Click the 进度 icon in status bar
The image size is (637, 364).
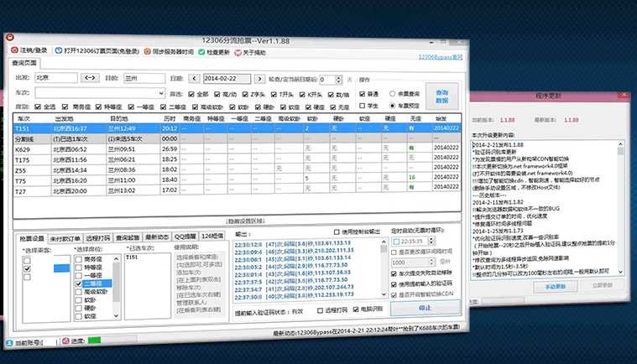point(65,341)
